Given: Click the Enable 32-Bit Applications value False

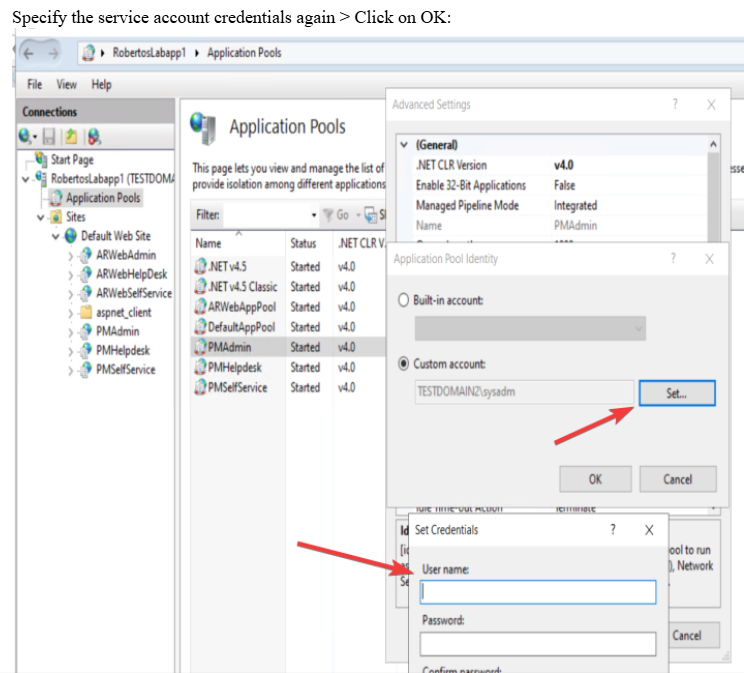Looking at the screenshot, I should (x=564, y=185).
